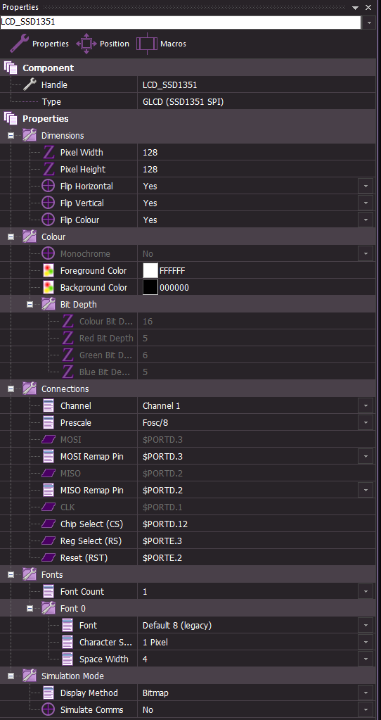Collapse the Connections section
Image resolution: width=381 pixels, height=720 pixels.
pyautogui.click(x=11, y=389)
